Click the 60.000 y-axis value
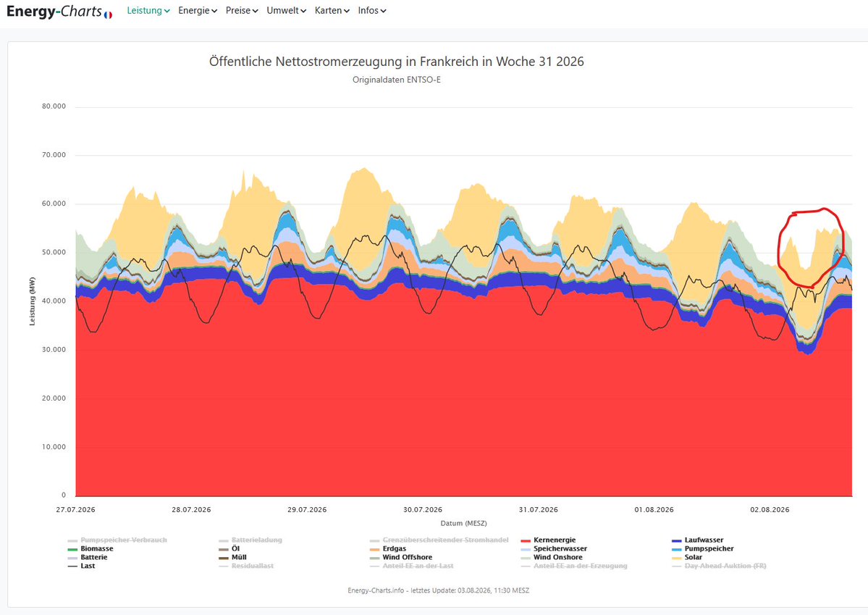The image size is (868, 615). point(54,204)
